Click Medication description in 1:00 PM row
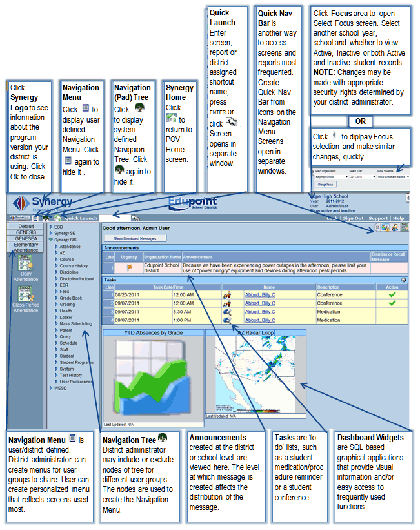Image resolution: width=420 pixels, height=530 pixels. tap(328, 320)
